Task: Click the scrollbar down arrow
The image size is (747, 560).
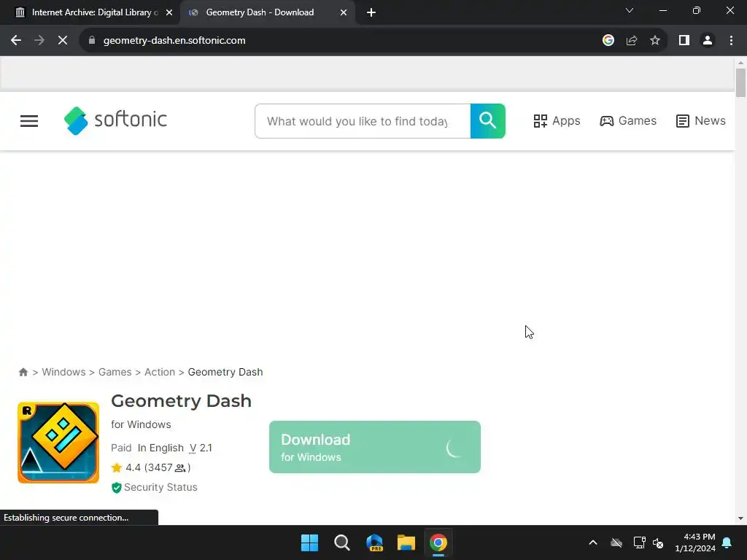Action: coord(740,518)
